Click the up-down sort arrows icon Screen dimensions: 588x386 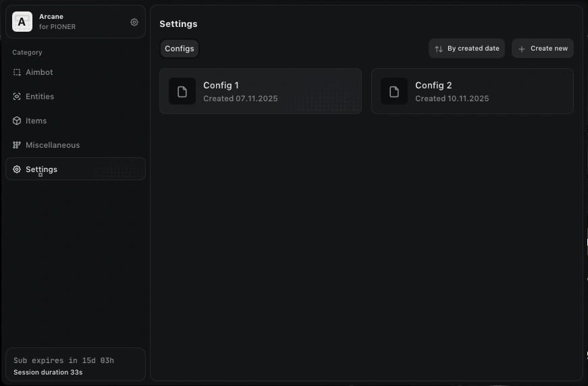point(439,49)
